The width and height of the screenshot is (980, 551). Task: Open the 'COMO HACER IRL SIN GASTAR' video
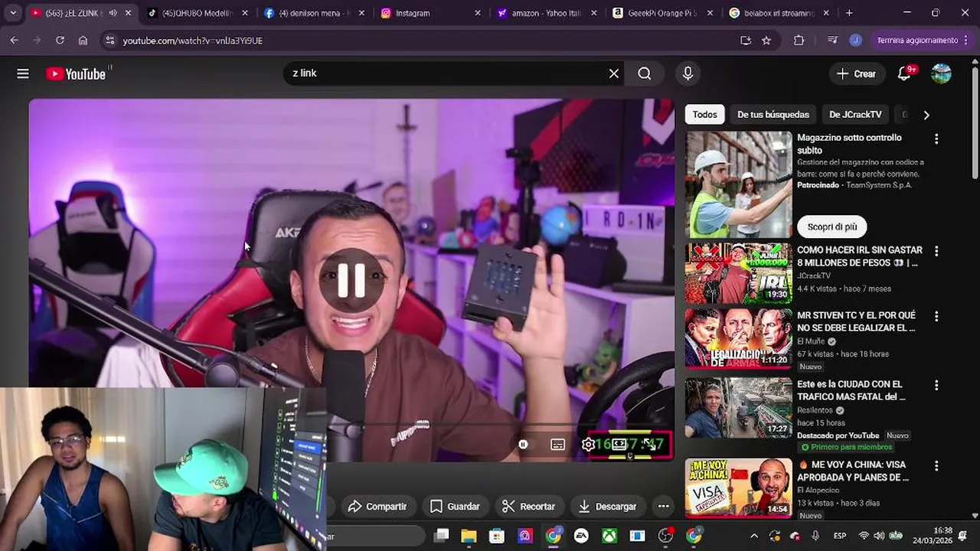click(739, 273)
